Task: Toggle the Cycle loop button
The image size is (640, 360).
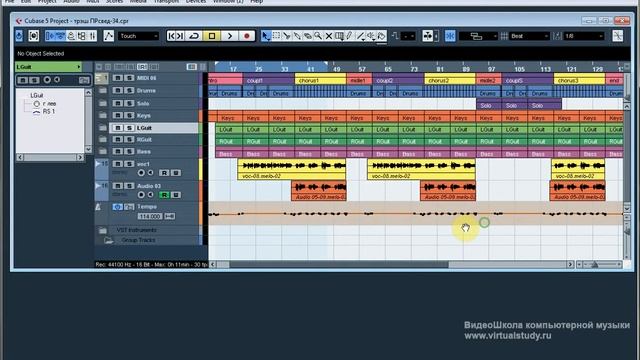Action: [x=194, y=36]
